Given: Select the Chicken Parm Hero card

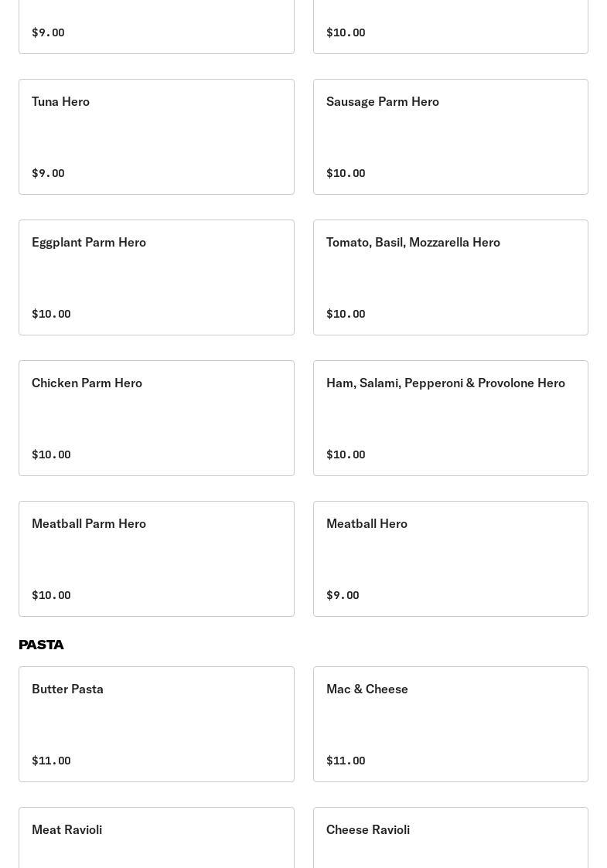Looking at the screenshot, I should pyautogui.click(x=156, y=418).
